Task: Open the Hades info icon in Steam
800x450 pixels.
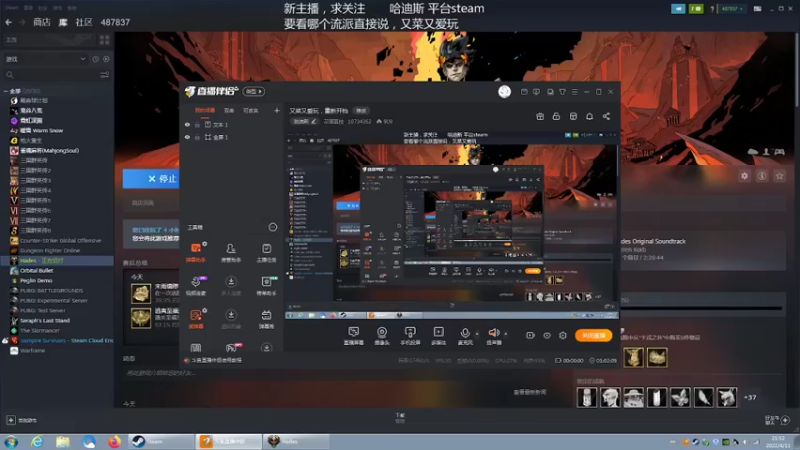Action: [762, 176]
